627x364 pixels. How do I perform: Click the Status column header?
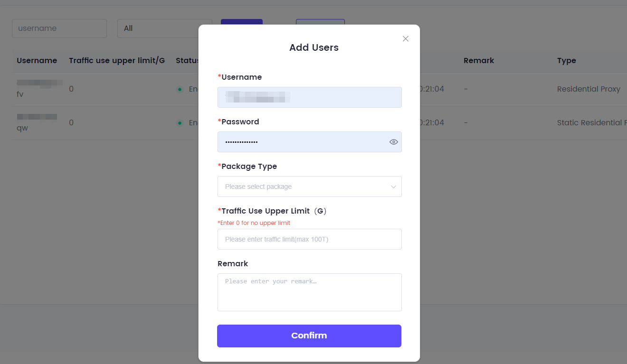coord(186,61)
